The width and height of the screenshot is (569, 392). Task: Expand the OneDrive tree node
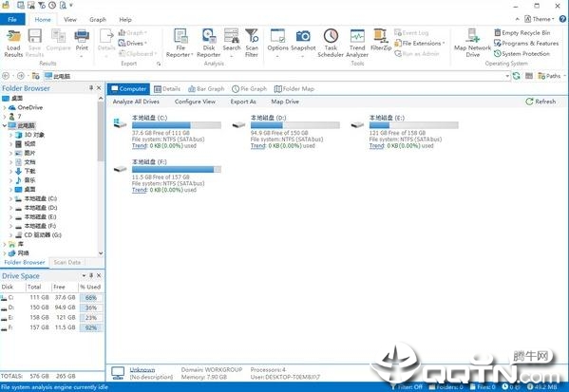(x=5, y=107)
